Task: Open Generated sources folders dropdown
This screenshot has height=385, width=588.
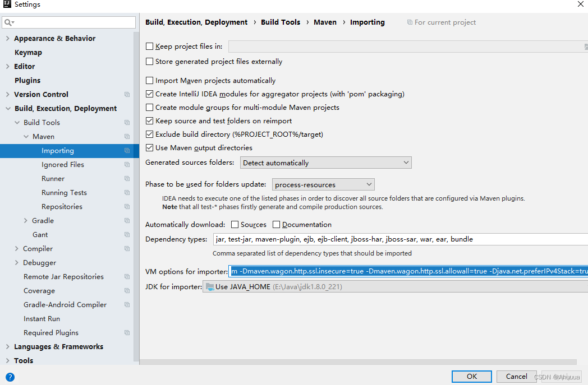Action: tap(325, 163)
